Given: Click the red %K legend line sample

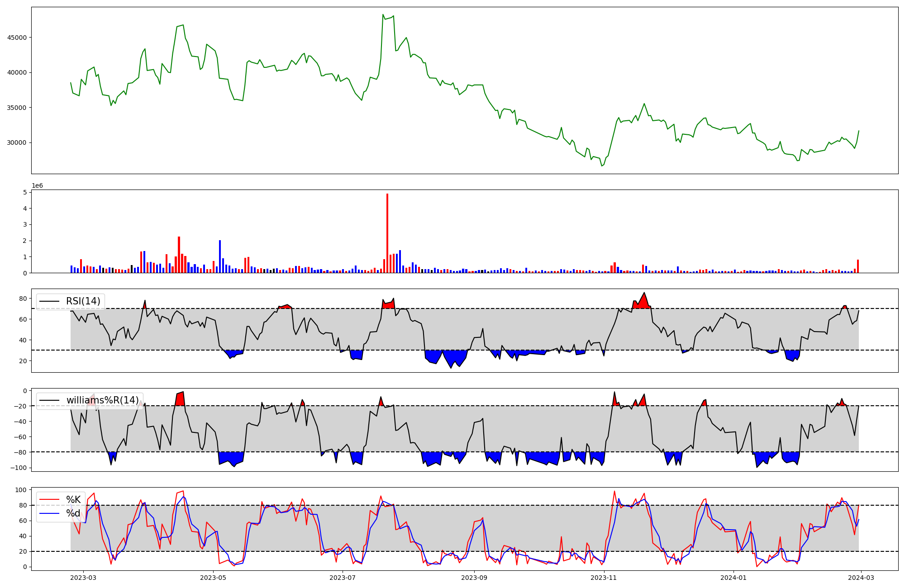Looking at the screenshot, I should point(50,500).
